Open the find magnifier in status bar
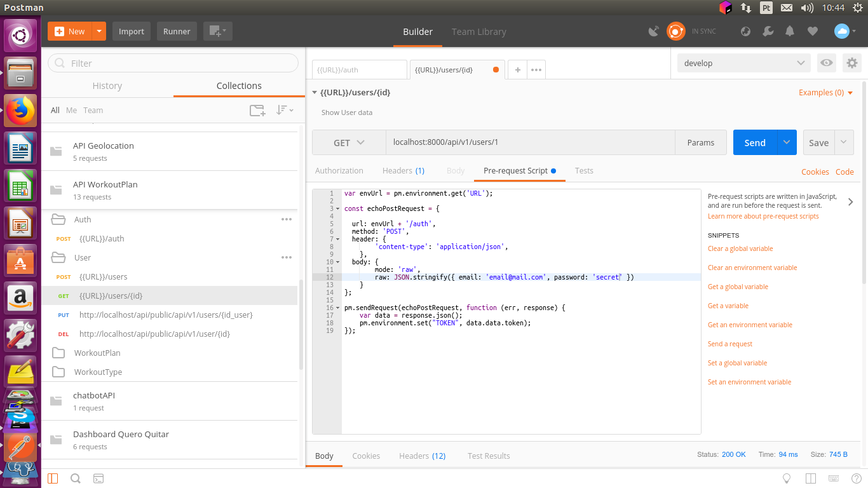Screen dimensions: 868x488 [x=75, y=478]
